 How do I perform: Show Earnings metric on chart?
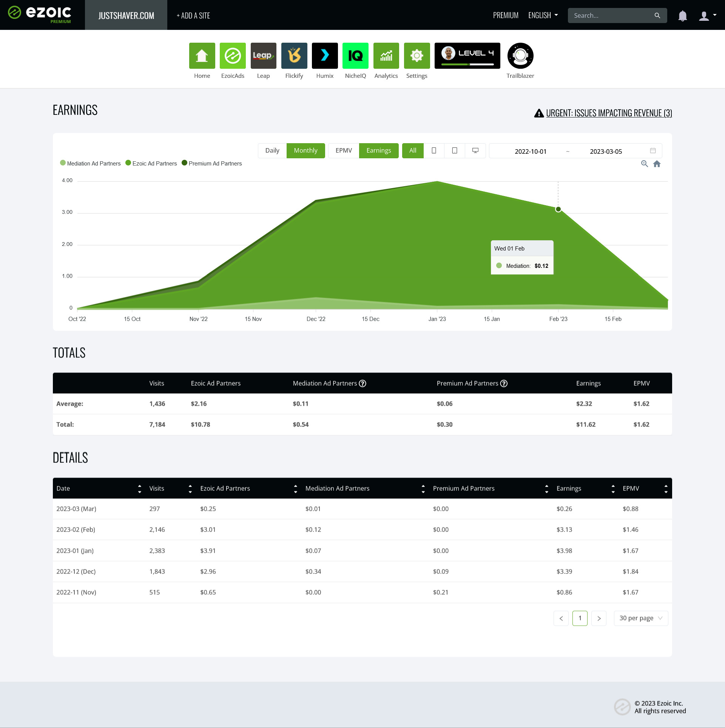pyautogui.click(x=379, y=151)
